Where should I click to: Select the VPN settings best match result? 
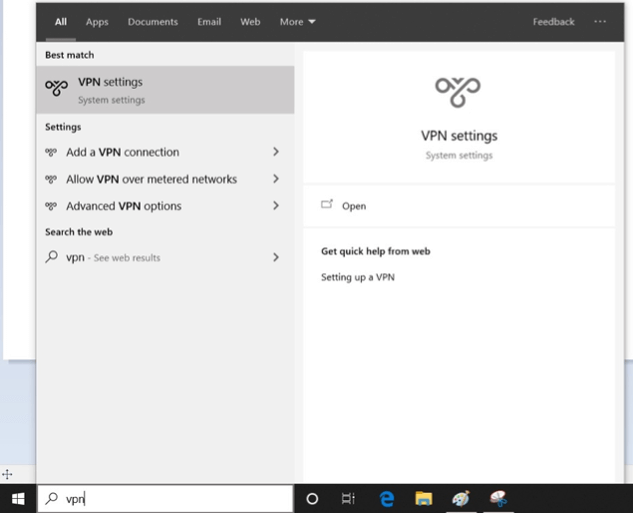[x=165, y=90]
